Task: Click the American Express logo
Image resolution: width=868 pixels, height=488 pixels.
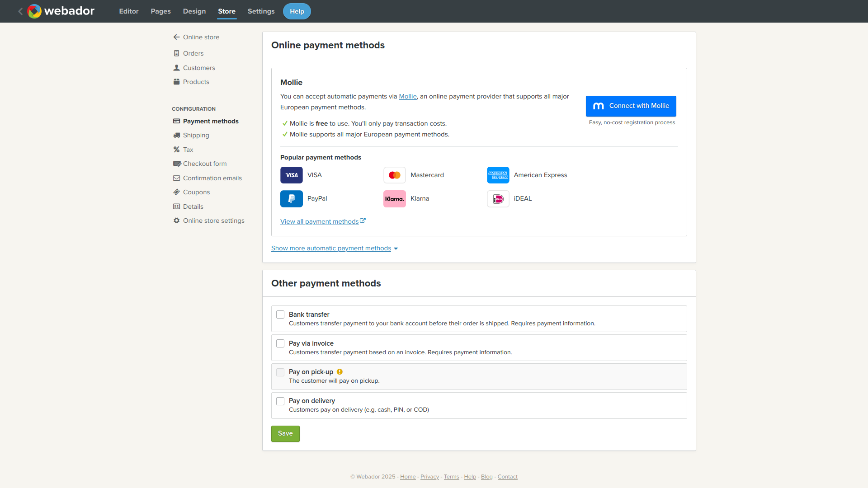Action: (498, 175)
